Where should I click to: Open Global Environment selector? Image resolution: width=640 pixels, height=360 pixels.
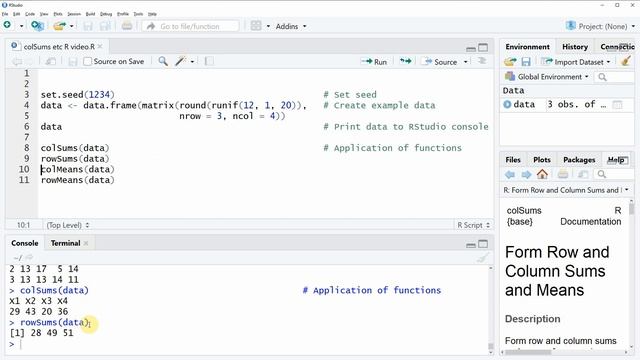click(547, 77)
